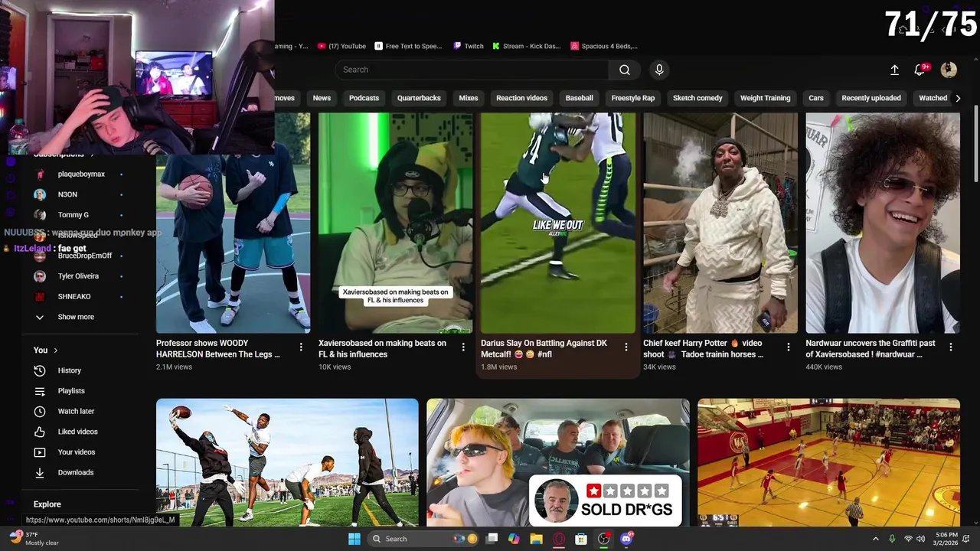Open the Your videos icon
The image size is (980, 551).
point(40,452)
